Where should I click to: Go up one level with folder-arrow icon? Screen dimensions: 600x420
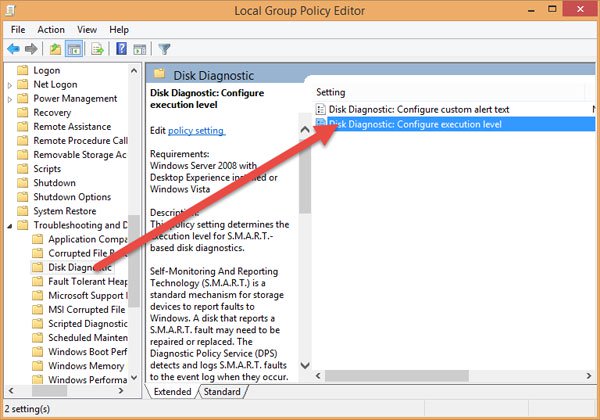click(x=55, y=49)
